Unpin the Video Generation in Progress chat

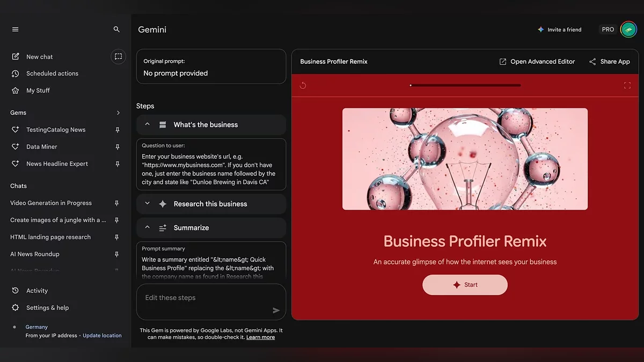(116, 203)
